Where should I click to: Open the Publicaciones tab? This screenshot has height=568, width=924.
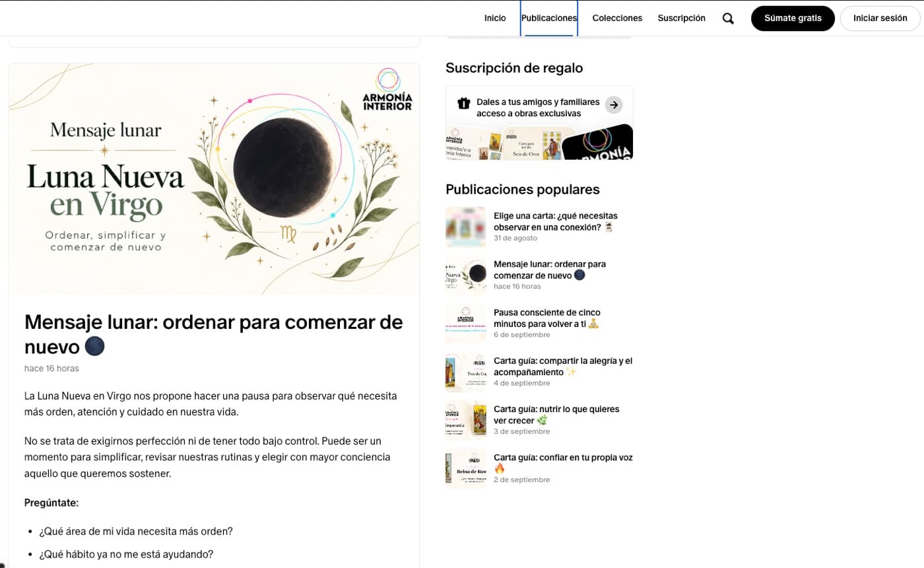(549, 18)
